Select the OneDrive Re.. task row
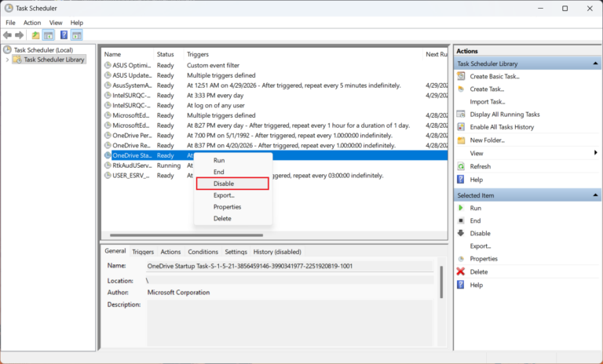Screen dimensions: 603x364 tap(275, 145)
